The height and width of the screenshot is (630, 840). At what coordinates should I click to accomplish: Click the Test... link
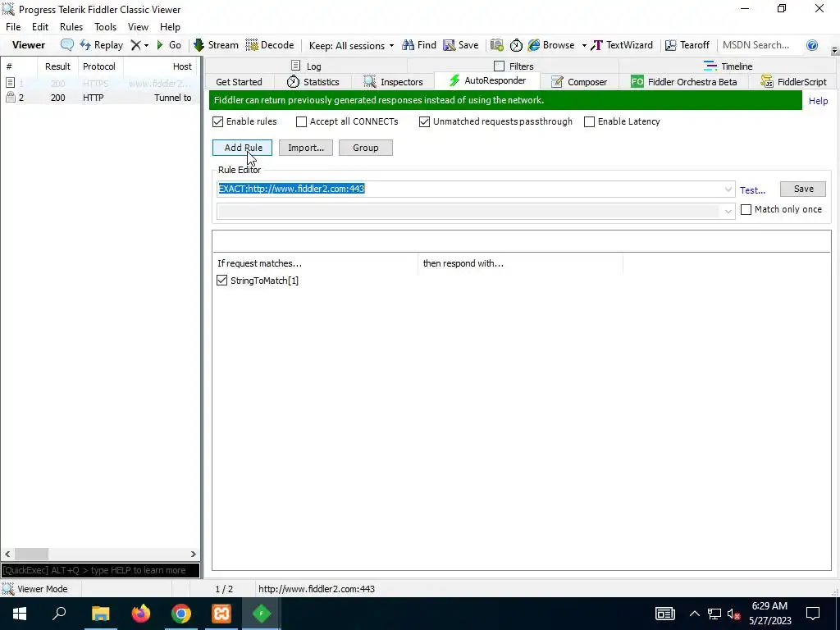click(x=752, y=190)
